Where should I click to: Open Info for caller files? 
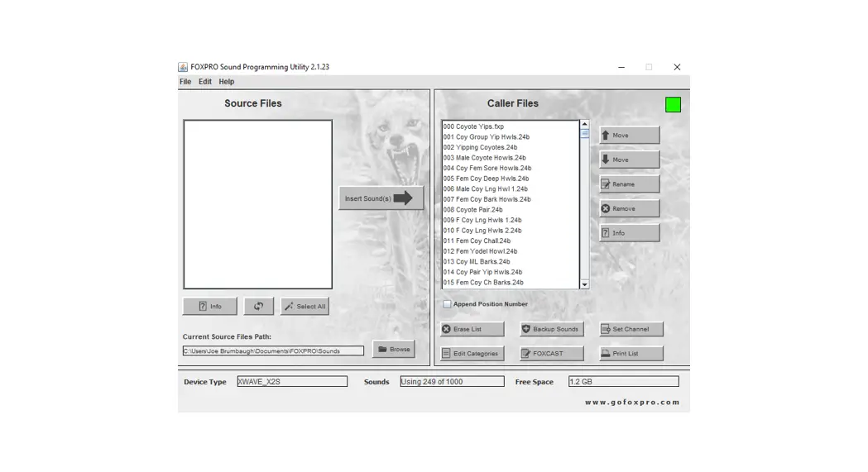point(630,232)
